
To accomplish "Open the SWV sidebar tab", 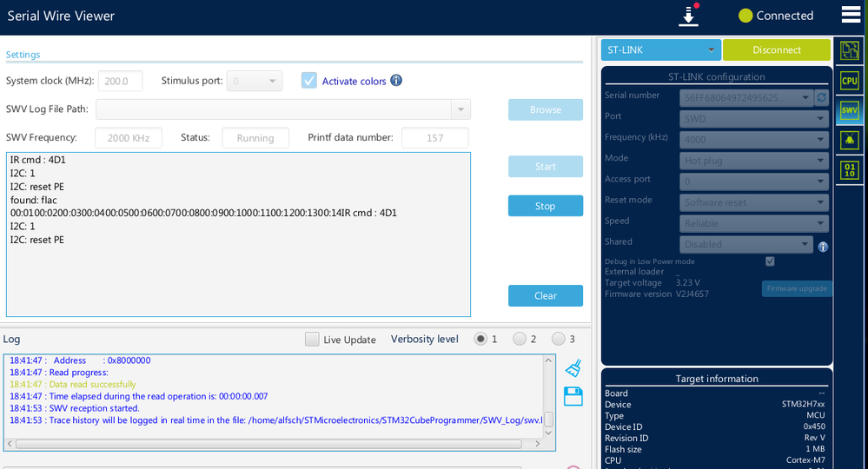I will [x=849, y=110].
